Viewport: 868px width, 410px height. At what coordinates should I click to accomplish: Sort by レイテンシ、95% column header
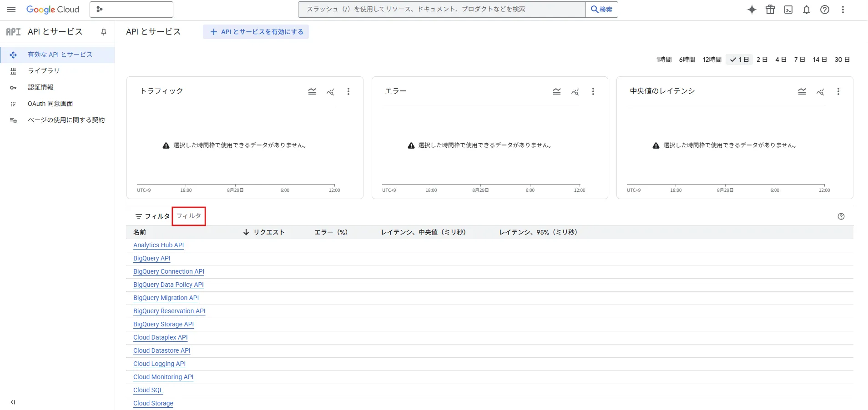[x=538, y=232]
